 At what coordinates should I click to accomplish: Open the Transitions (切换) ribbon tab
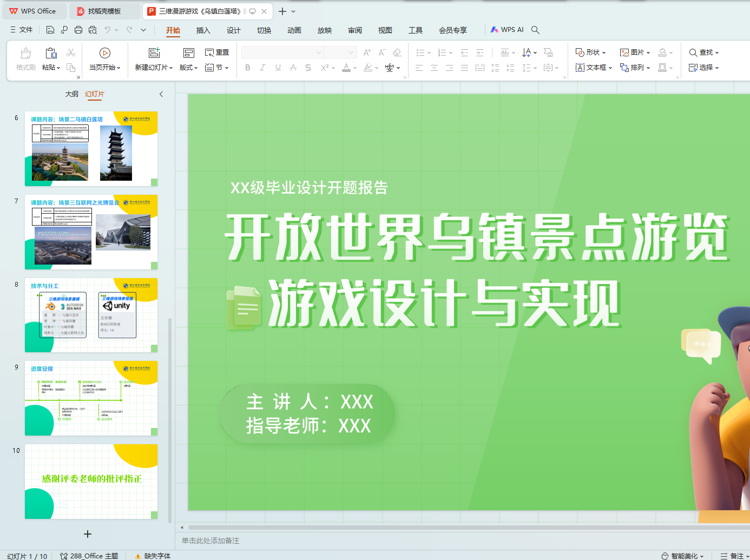coord(264,30)
